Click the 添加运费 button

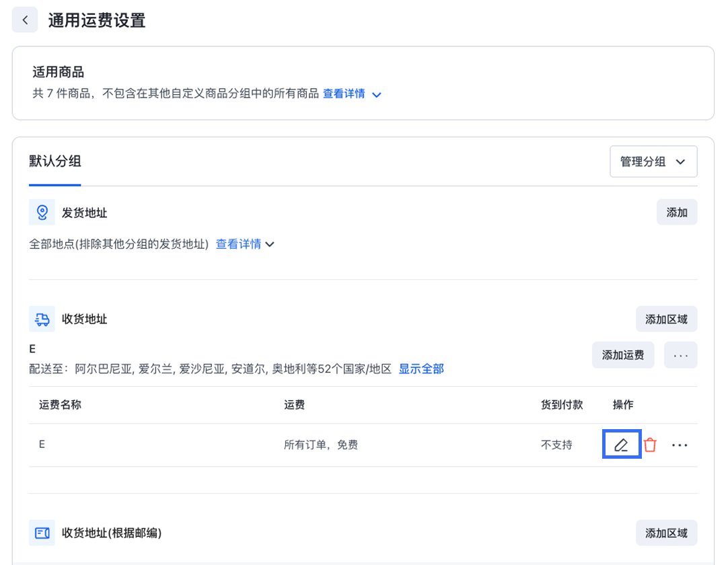(x=622, y=354)
